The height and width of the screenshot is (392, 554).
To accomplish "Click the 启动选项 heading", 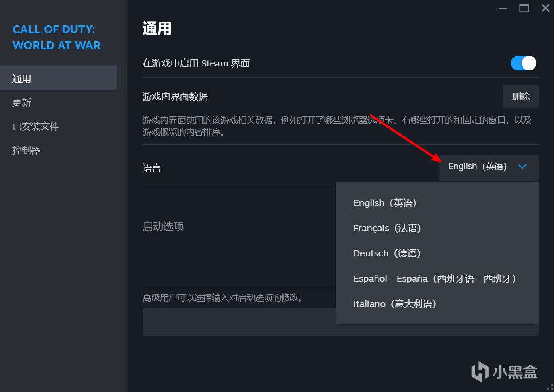I will (x=163, y=227).
